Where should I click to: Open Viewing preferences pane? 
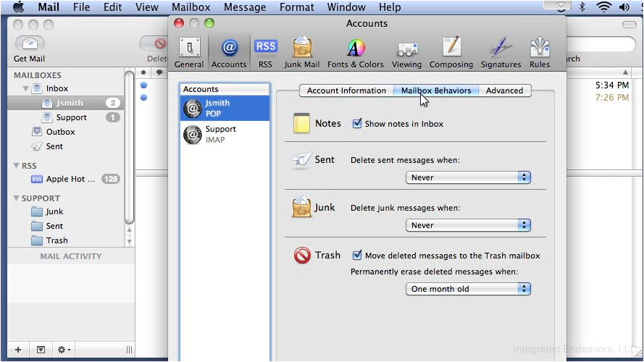tap(406, 53)
